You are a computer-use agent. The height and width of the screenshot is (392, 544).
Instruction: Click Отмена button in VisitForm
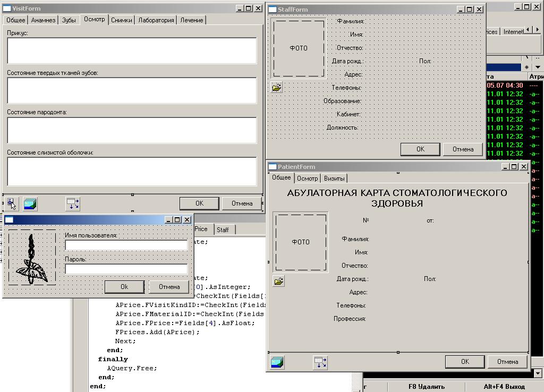pyautogui.click(x=242, y=203)
